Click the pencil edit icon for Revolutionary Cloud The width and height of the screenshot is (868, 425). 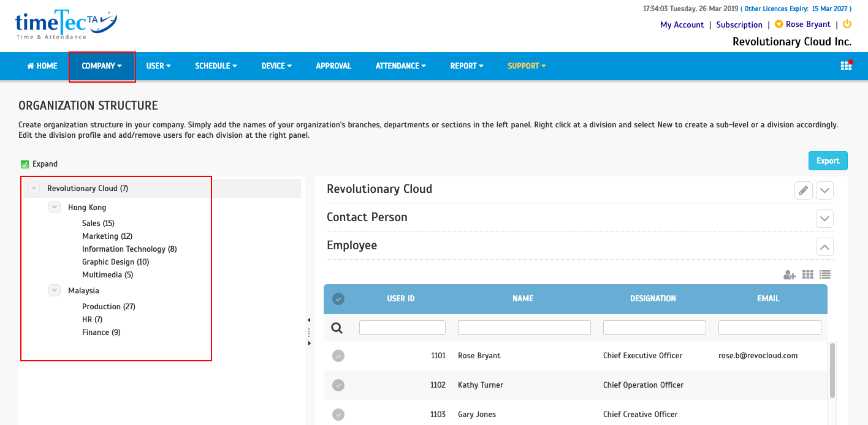(803, 190)
